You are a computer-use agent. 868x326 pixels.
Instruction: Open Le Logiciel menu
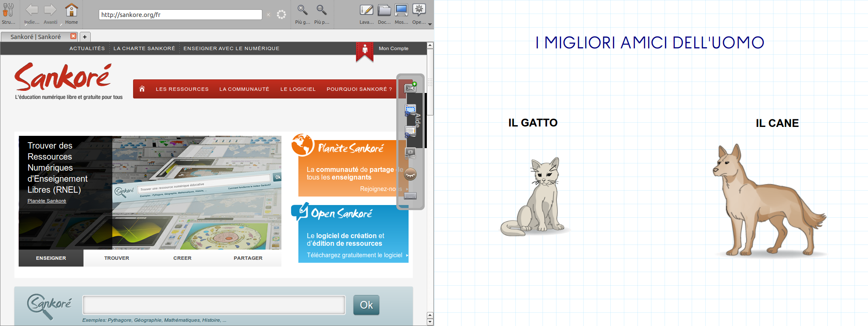click(x=298, y=89)
